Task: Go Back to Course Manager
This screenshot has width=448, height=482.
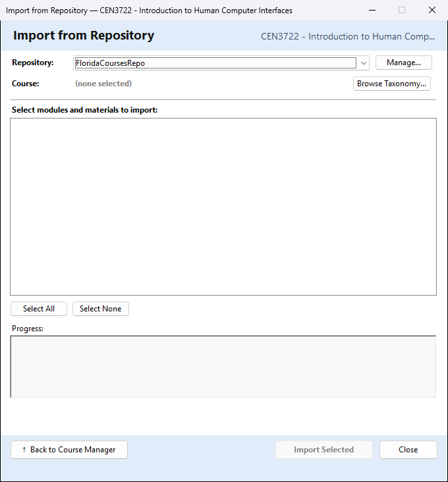Action: [x=69, y=450]
